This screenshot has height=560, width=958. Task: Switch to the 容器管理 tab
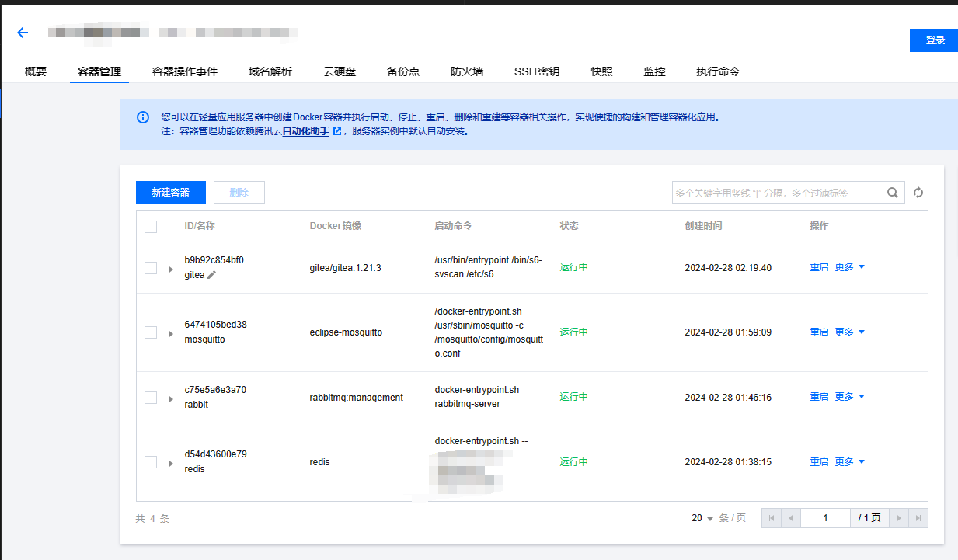(x=99, y=71)
